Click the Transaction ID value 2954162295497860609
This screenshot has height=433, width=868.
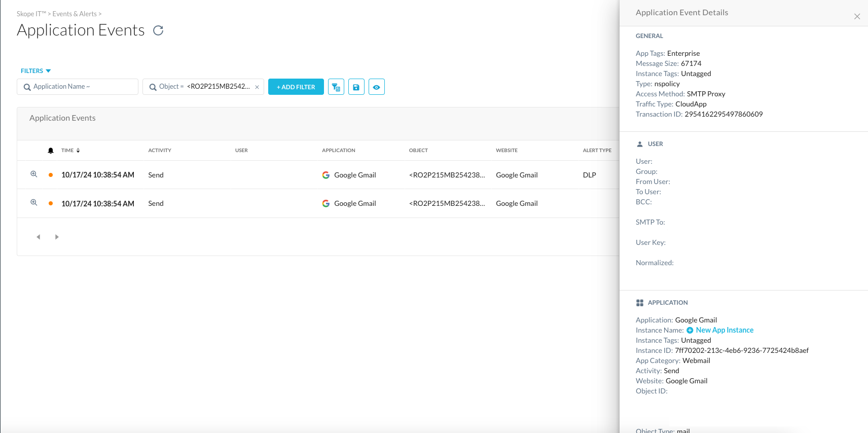[x=724, y=114]
